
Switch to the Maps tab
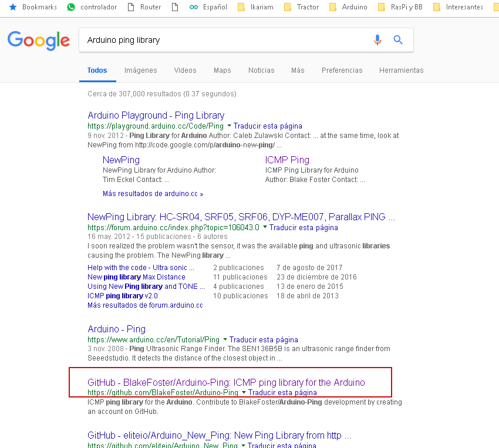coord(222,70)
